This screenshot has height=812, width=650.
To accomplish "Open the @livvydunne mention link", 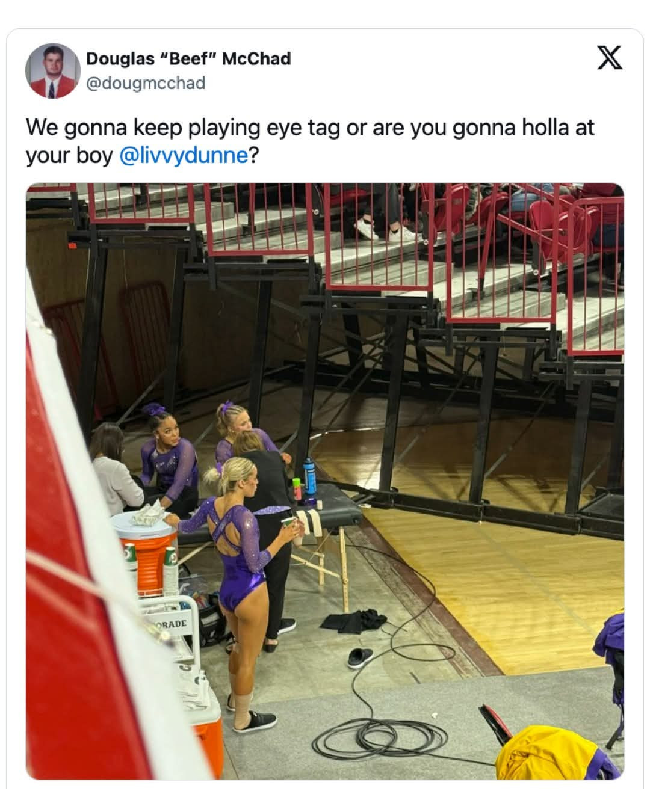I will point(184,155).
